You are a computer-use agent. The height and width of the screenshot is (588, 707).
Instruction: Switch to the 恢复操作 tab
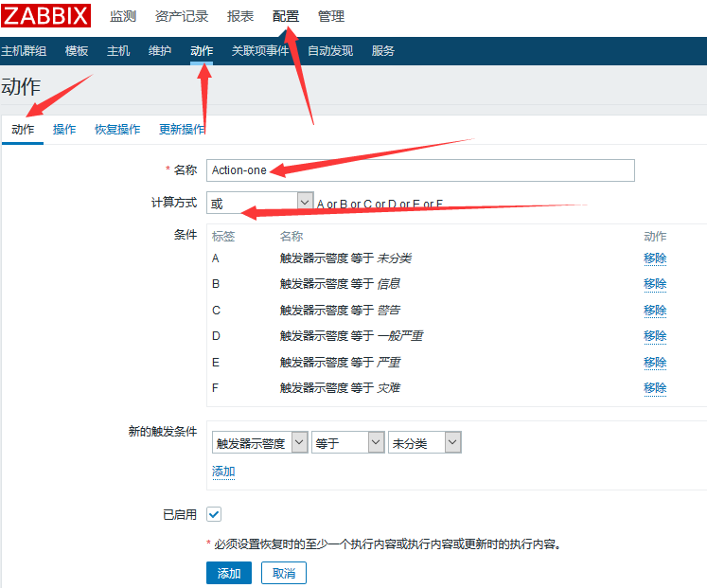tap(117, 130)
